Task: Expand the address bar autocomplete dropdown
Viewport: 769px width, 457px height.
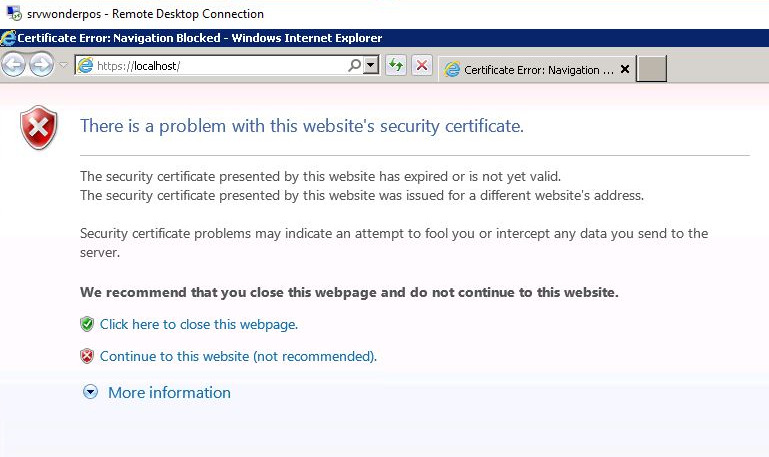Action: [371, 65]
